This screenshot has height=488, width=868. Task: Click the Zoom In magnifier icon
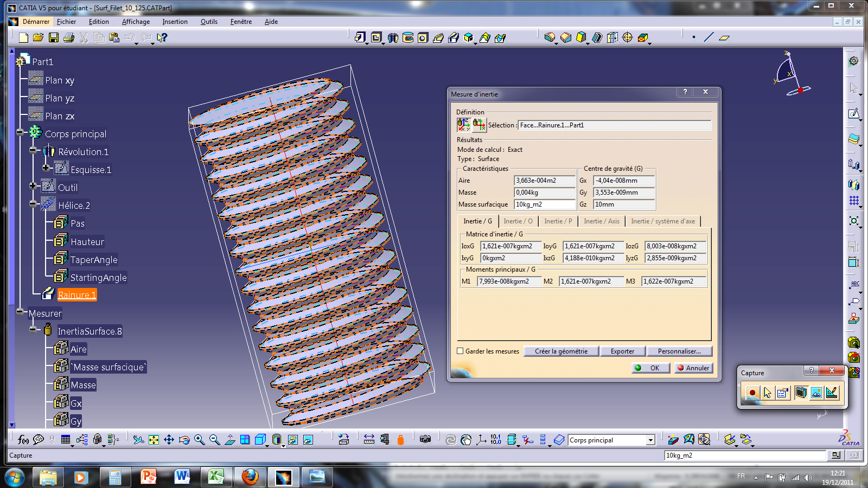pyautogui.click(x=200, y=440)
